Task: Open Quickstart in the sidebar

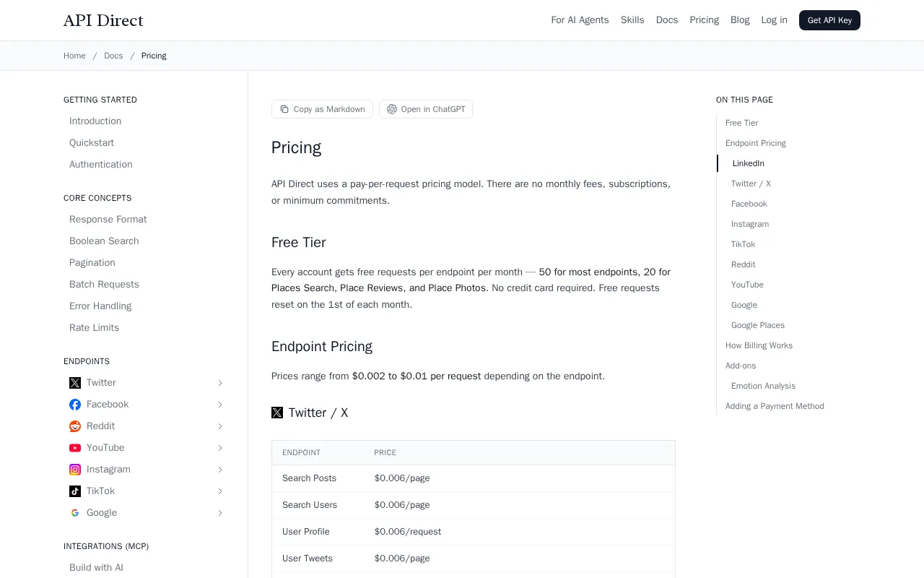Action: click(92, 143)
